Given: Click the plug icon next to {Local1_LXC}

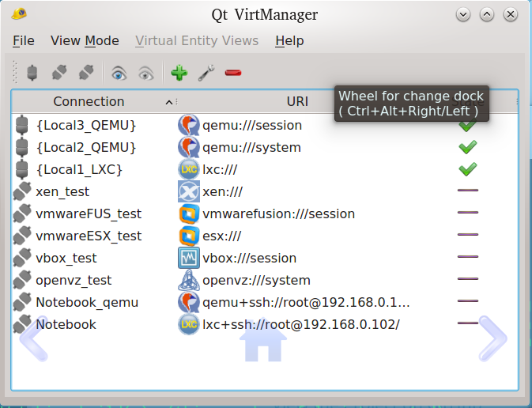Looking at the screenshot, I should coord(21,169).
